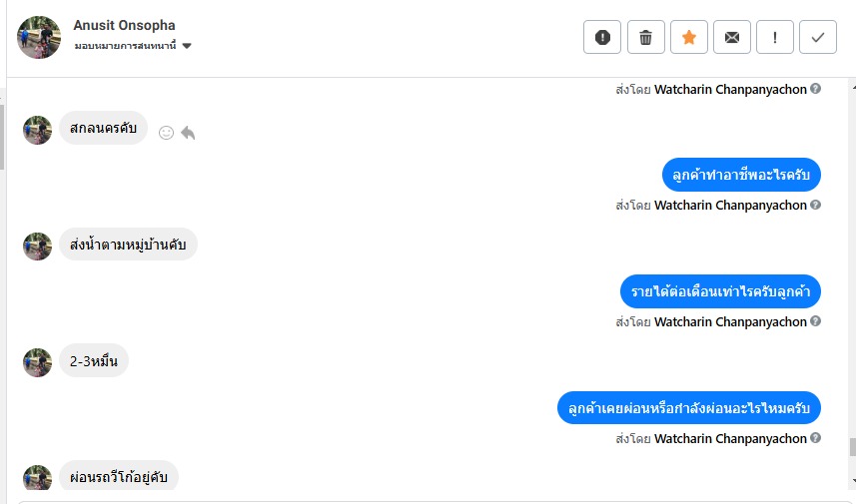Click the scrollbar down arrow at right
Screen dimensions: 856x504
(x=851, y=481)
